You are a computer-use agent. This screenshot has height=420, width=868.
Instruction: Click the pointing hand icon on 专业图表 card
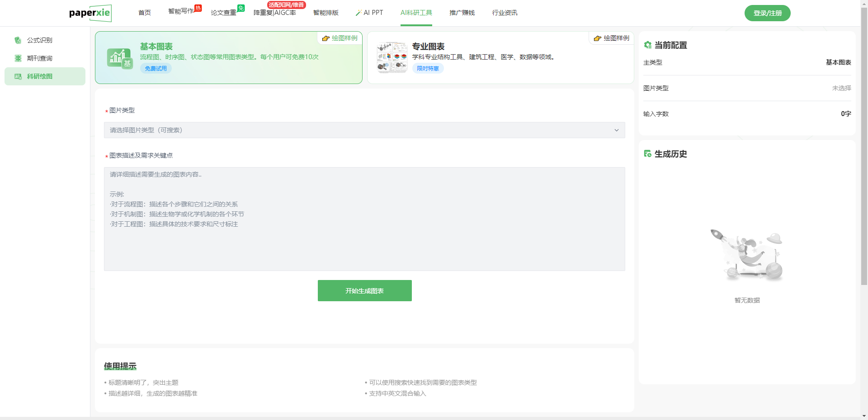[597, 38]
